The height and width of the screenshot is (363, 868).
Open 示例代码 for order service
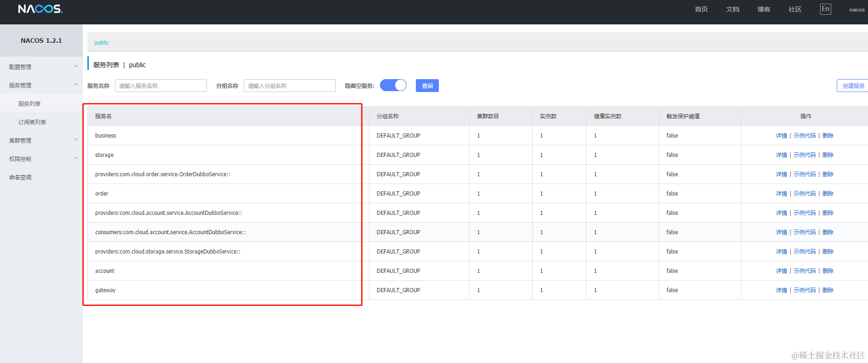click(x=805, y=194)
